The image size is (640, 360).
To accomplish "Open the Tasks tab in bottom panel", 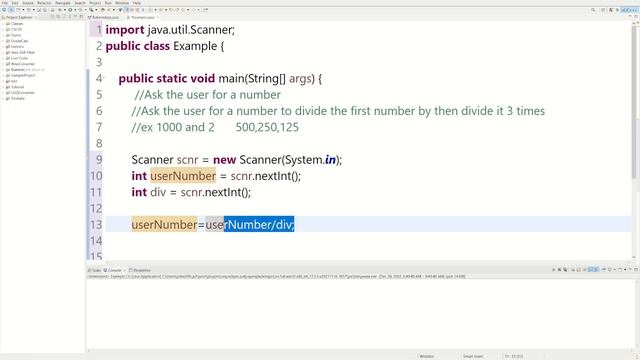I will (95, 270).
